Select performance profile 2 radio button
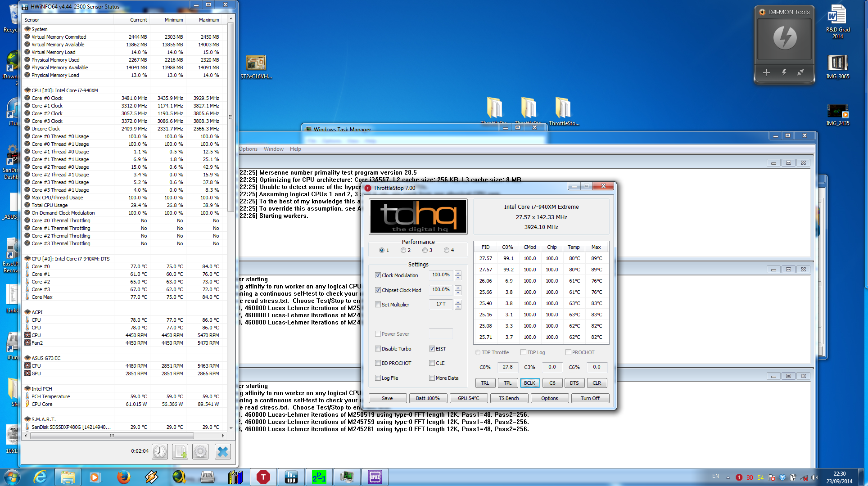 pos(403,250)
